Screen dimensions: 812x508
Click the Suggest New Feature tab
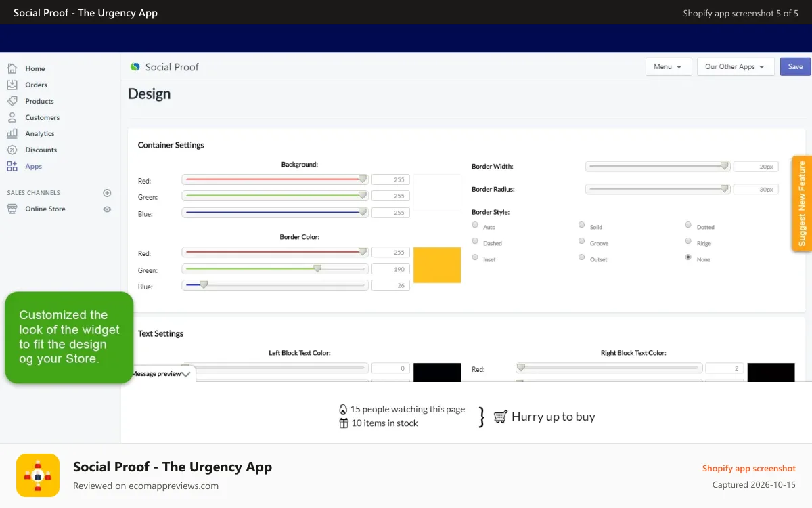click(x=802, y=203)
